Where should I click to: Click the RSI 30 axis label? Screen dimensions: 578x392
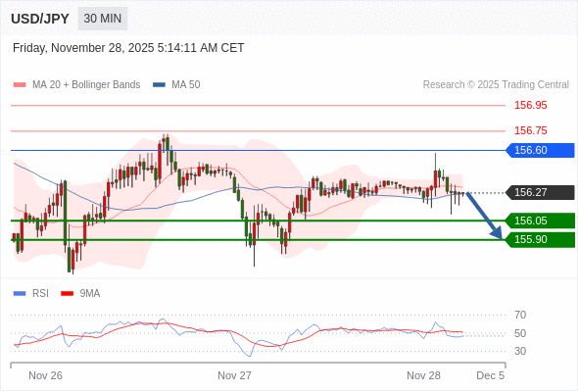click(x=520, y=351)
